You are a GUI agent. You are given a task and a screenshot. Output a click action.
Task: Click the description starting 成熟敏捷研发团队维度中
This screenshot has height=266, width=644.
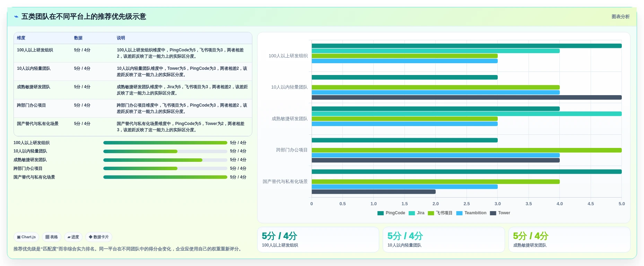click(182, 90)
